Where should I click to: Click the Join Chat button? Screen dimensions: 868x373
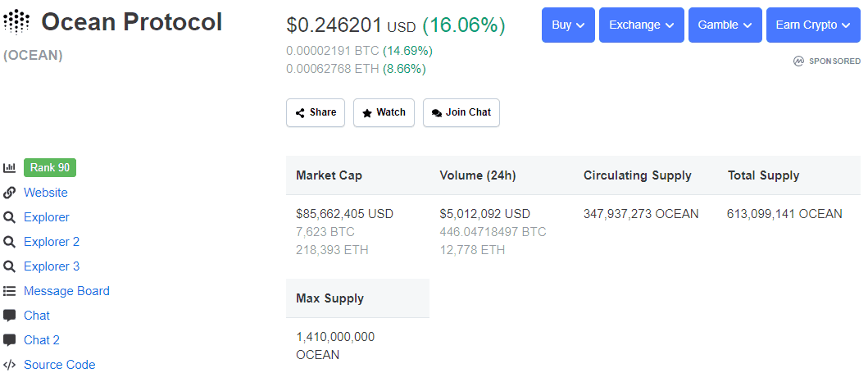(x=461, y=112)
